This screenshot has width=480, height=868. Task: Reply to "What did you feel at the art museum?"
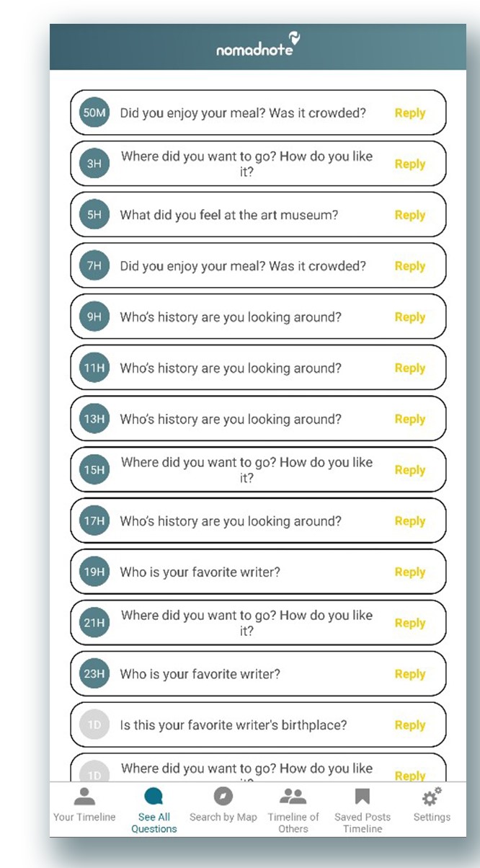click(x=409, y=215)
